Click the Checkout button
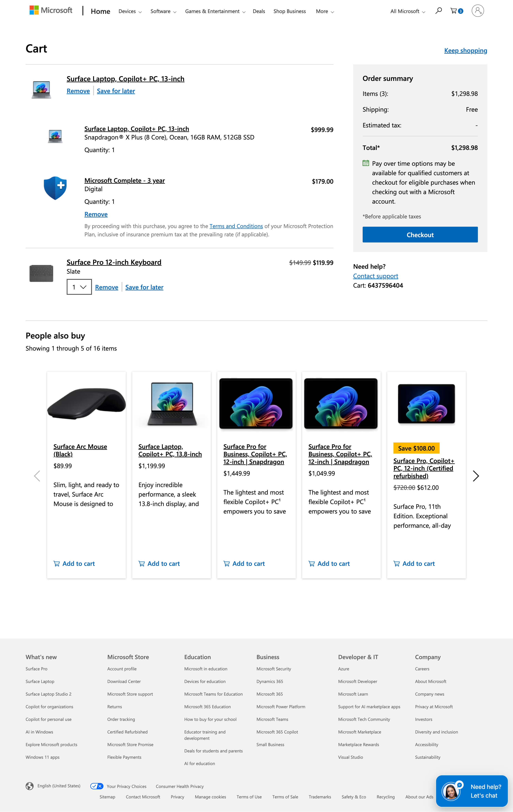The height and width of the screenshot is (812, 513). coord(420,234)
